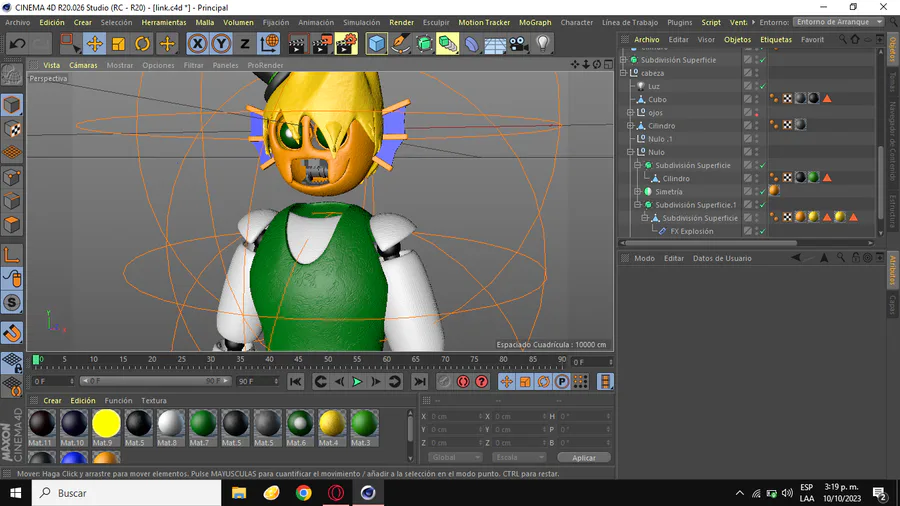
Task: Render the active view clapperboard
Action: pyautogui.click(x=297, y=44)
